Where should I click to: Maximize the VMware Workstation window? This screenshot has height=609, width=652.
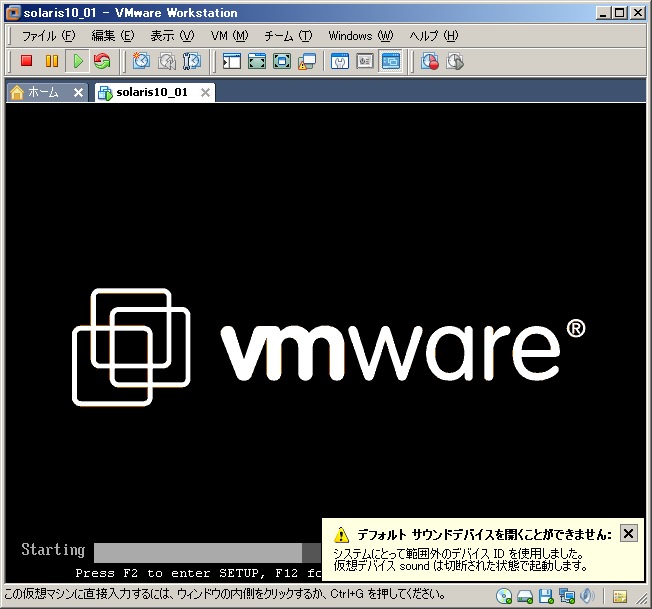(x=620, y=13)
